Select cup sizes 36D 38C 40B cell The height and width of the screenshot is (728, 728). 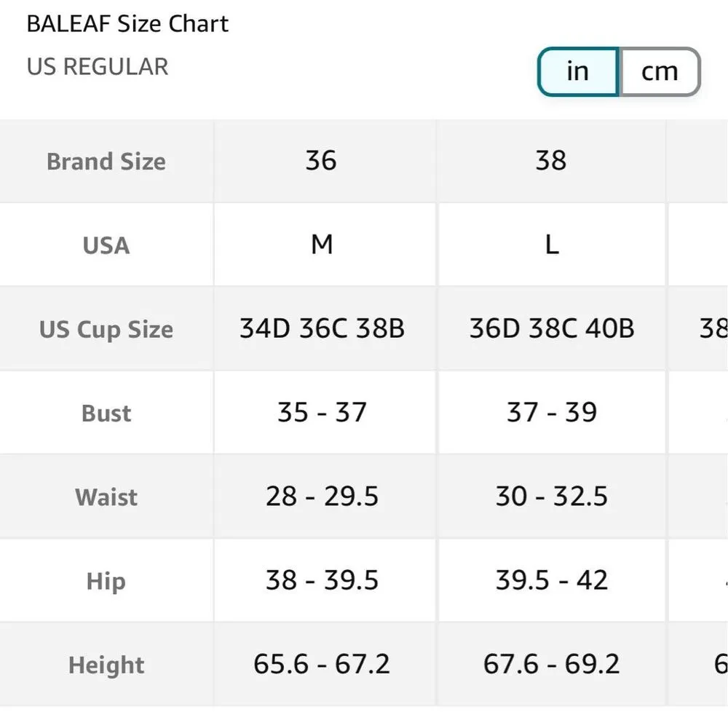coord(553,329)
